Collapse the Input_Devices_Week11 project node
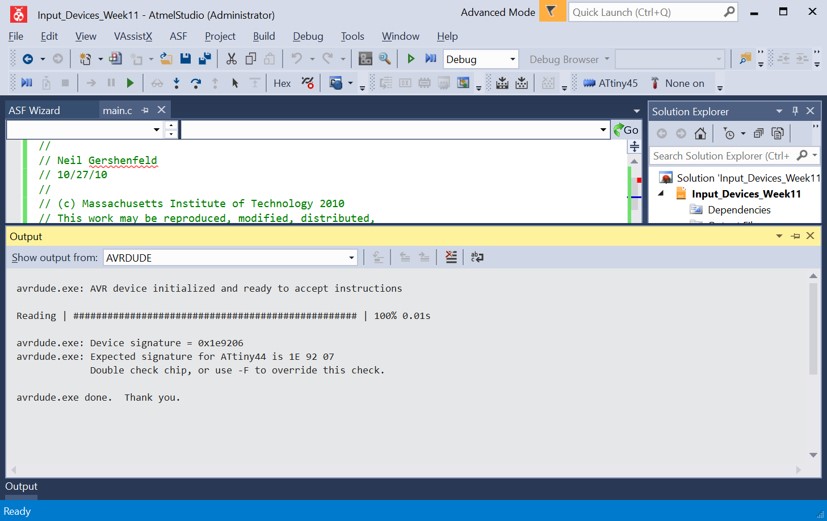 (660, 194)
